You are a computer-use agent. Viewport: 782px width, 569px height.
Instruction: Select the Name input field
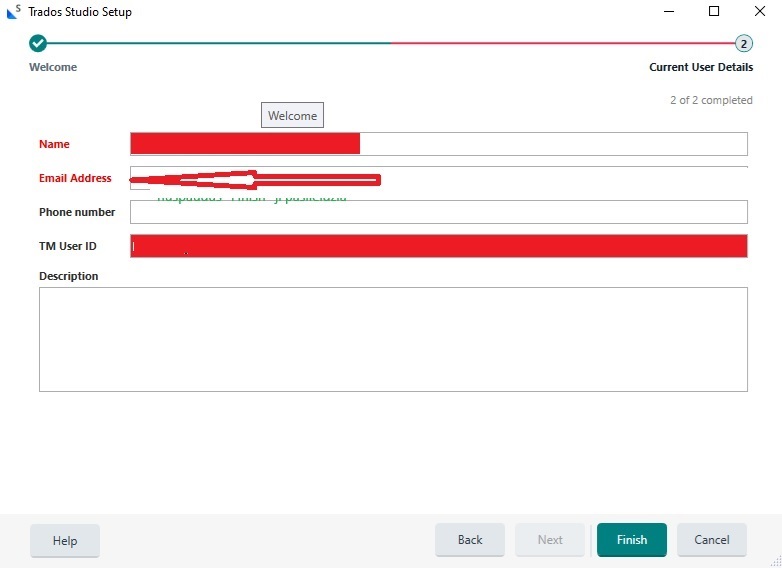438,144
